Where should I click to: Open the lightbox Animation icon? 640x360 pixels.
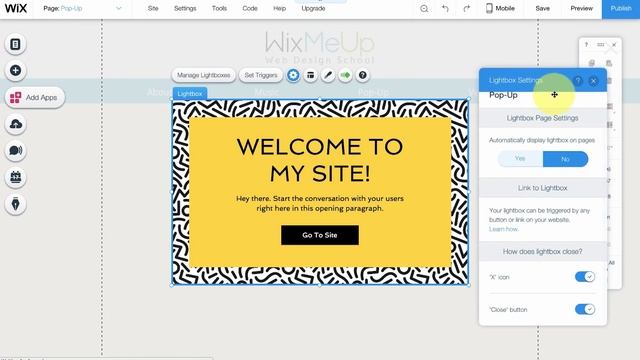point(345,75)
